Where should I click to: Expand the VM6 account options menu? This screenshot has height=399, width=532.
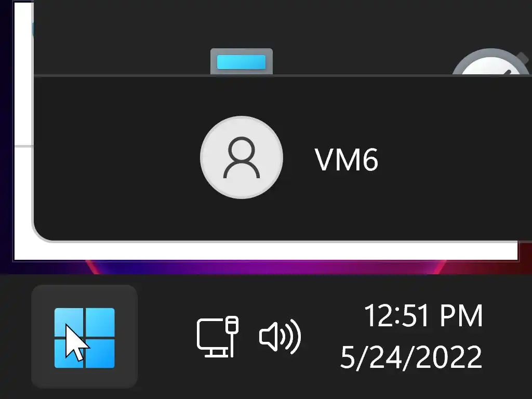point(289,157)
